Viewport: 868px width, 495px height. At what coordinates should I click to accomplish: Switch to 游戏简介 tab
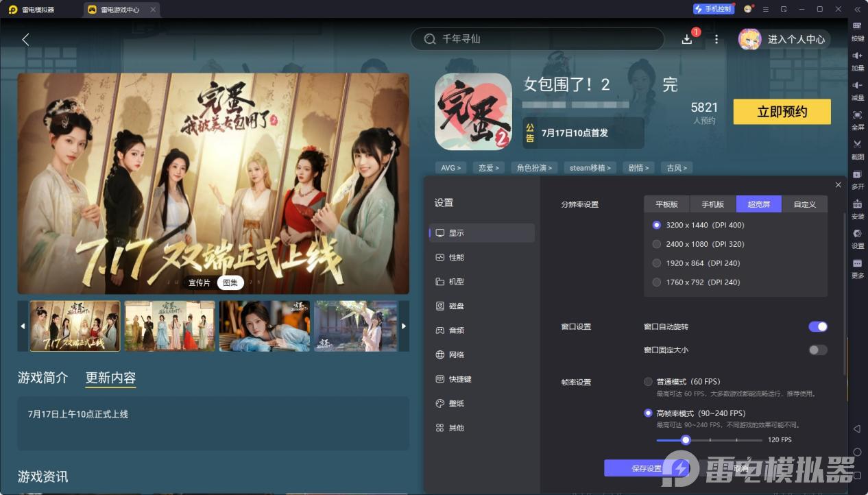coord(43,378)
